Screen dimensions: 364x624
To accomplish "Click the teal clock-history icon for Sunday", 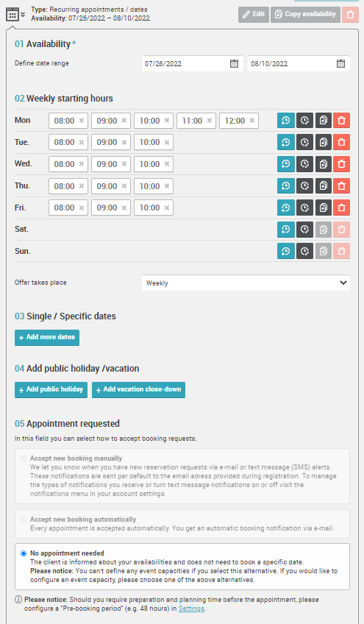I will pyautogui.click(x=285, y=251).
